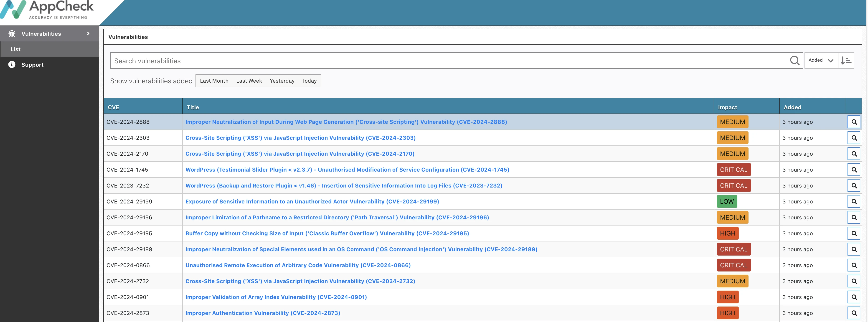Open details via magnifier on CVE-2024-2888 row

(x=854, y=122)
